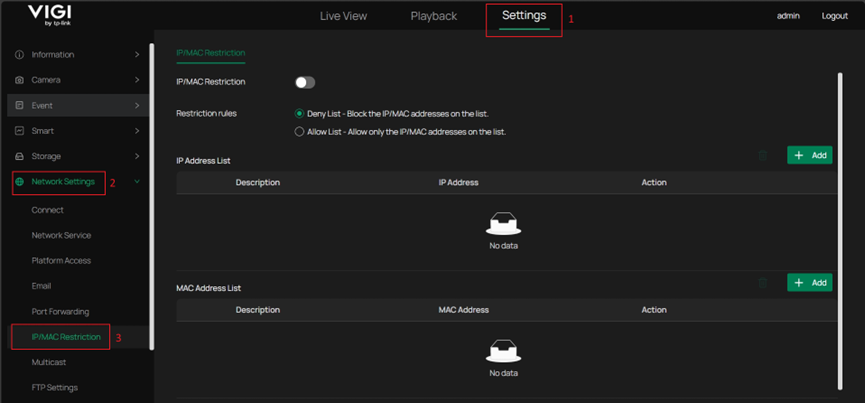Open IP/MAC Restriction in sidebar
Image resolution: width=865 pixels, height=403 pixels.
[x=66, y=337]
